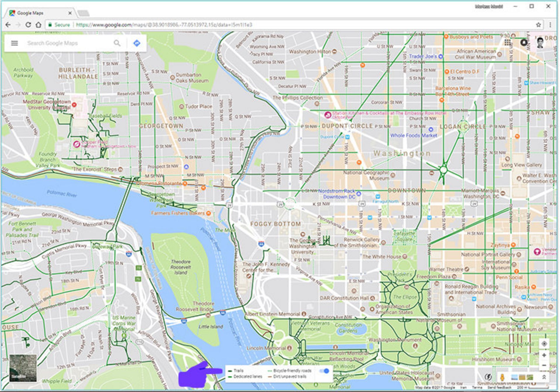
Task: Click the address bar URL
Action: (164, 25)
